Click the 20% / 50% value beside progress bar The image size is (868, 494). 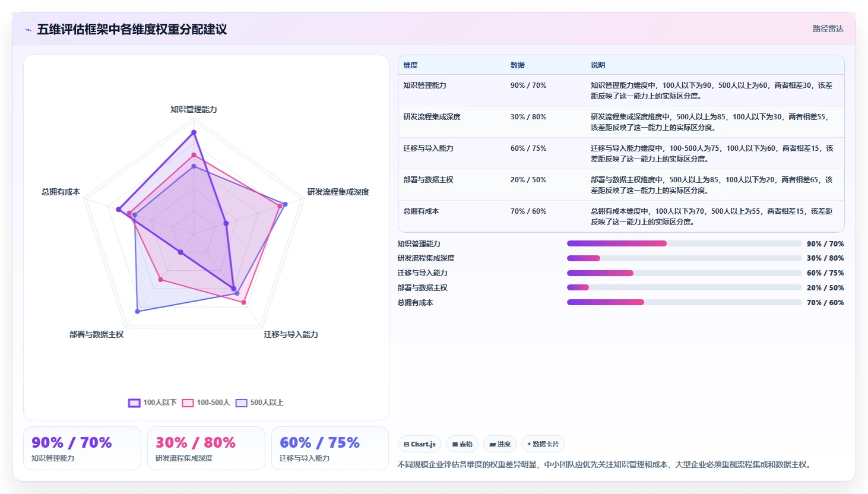tap(825, 288)
